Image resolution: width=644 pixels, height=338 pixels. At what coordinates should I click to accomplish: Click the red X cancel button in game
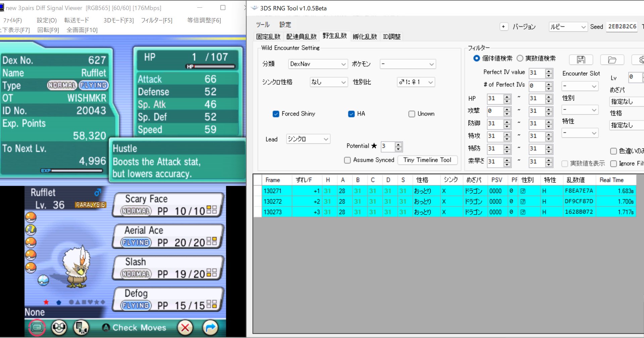pyautogui.click(x=185, y=328)
